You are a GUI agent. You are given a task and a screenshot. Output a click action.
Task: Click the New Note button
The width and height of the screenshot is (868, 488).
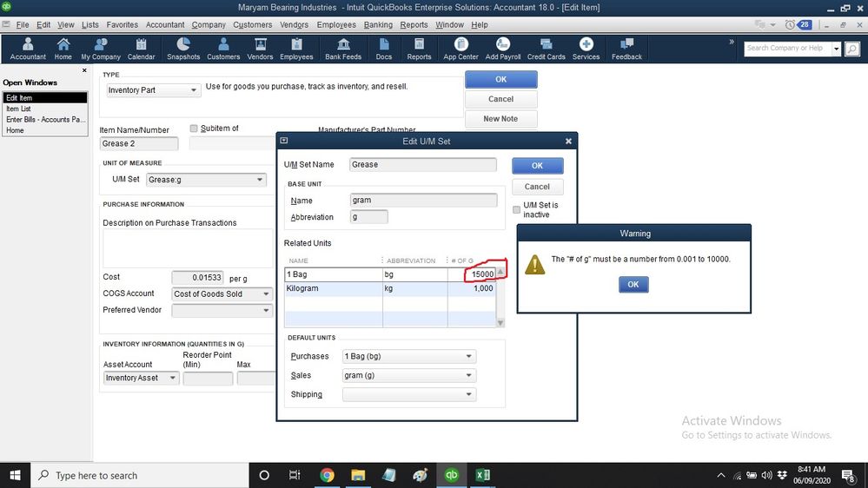point(501,118)
